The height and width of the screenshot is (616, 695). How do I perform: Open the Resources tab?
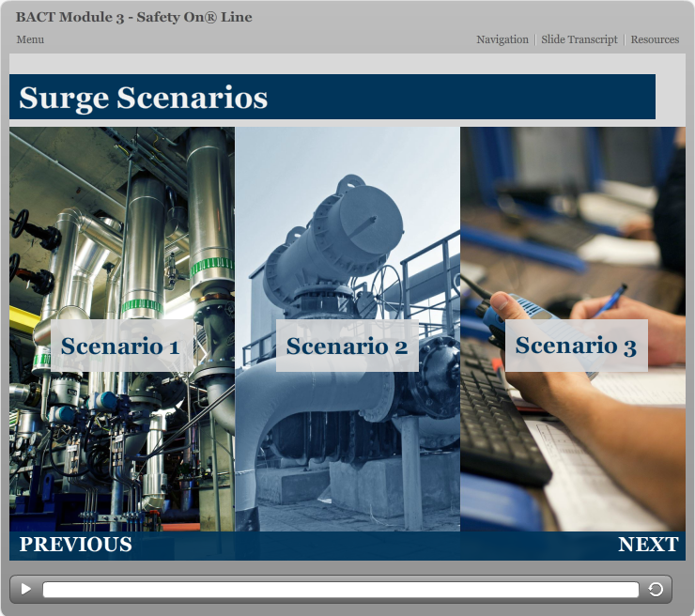[655, 39]
